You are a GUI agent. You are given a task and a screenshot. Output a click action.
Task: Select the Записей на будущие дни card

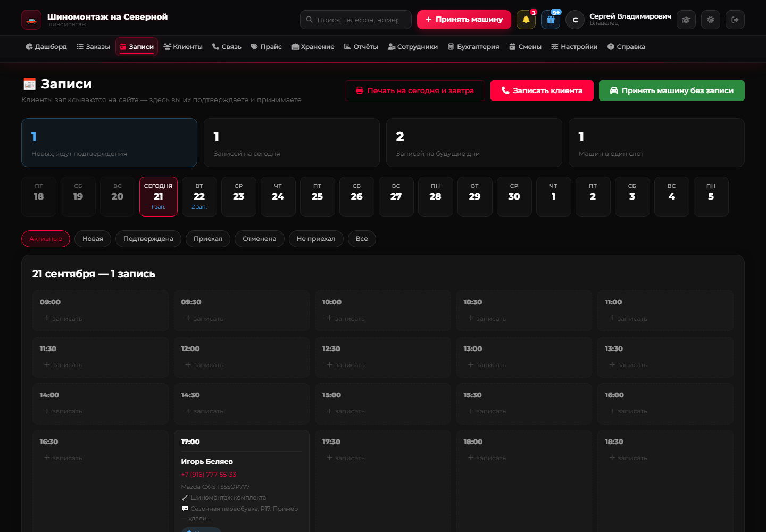[x=474, y=143]
